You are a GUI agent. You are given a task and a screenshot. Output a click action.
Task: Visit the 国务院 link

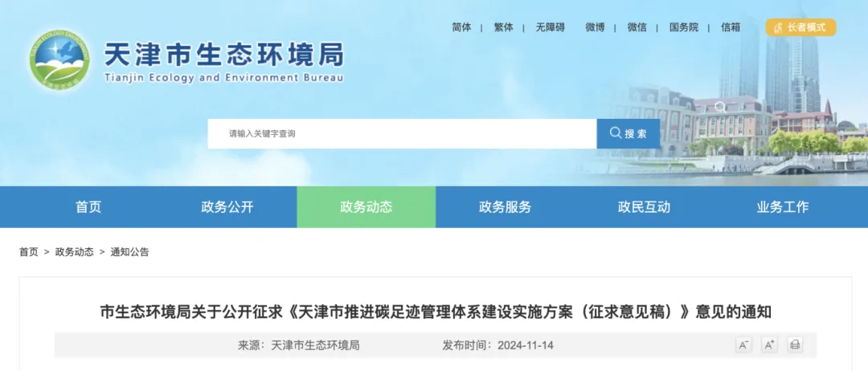684,27
